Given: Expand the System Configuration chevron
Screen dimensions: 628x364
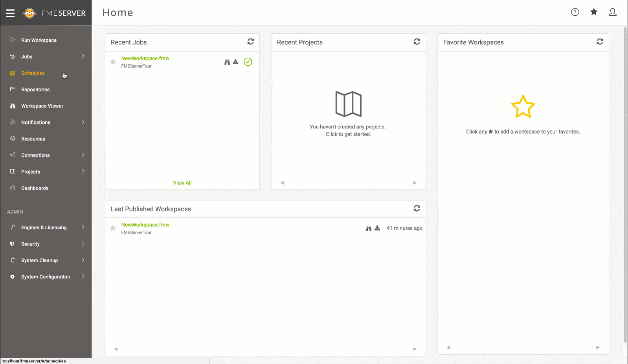Looking at the screenshot, I should tap(83, 276).
